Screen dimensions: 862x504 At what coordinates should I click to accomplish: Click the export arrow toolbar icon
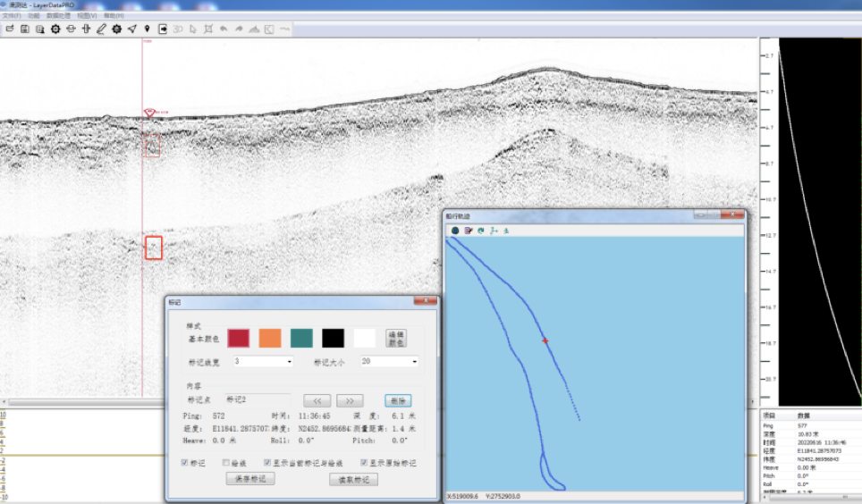tap(163, 29)
